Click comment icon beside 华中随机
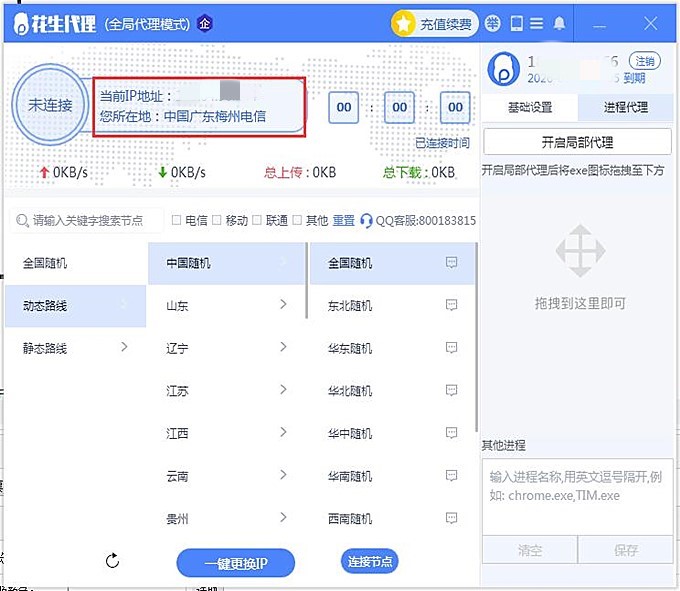This screenshot has height=591, width=680. tap(451, 433)
